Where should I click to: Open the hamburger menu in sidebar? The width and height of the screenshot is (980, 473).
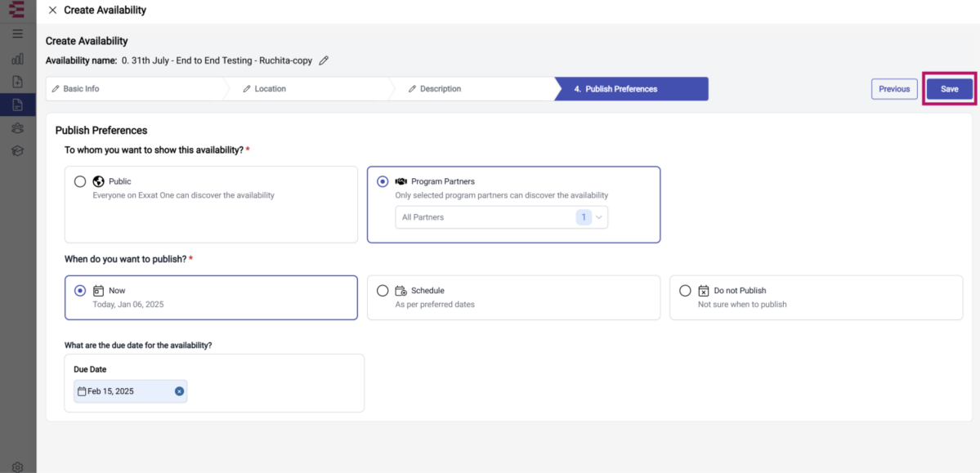tap(17, 33)
